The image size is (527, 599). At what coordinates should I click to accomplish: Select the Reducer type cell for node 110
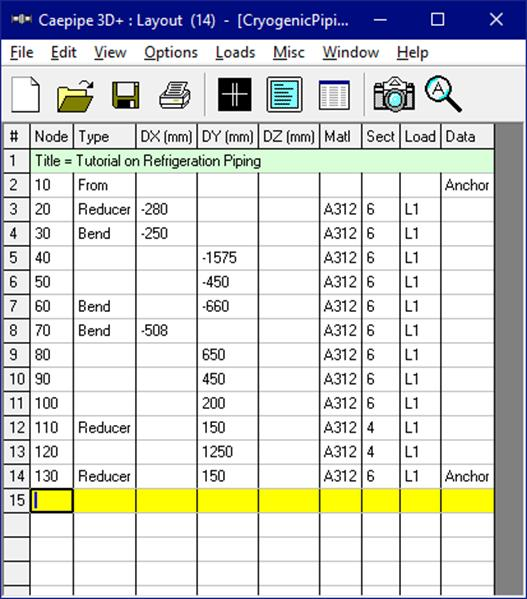pyautogui.click(x=104, y=427)
